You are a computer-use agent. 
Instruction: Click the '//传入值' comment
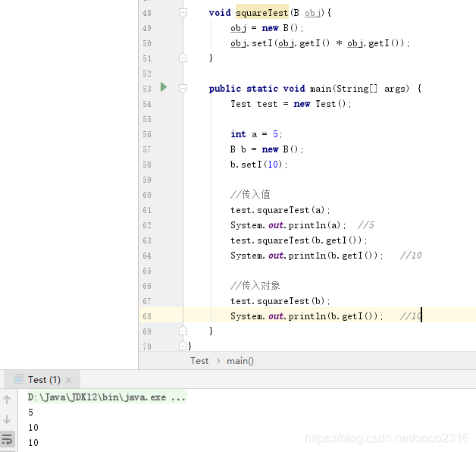pyautogui.click(x=250, y=194)
